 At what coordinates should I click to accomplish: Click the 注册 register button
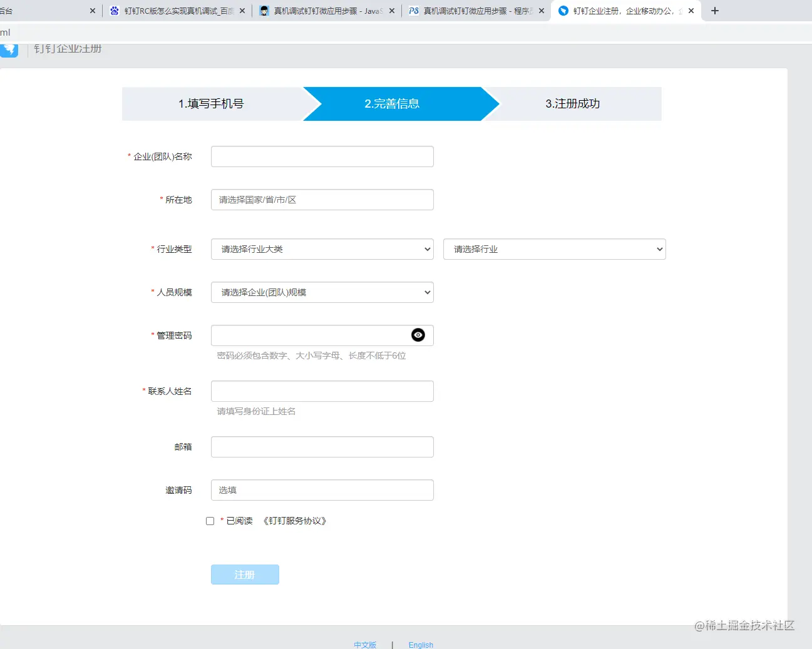pos(245,574)
